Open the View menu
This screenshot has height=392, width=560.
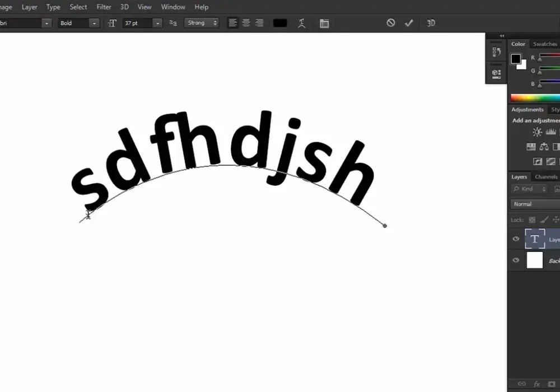[x=144, y=7]
